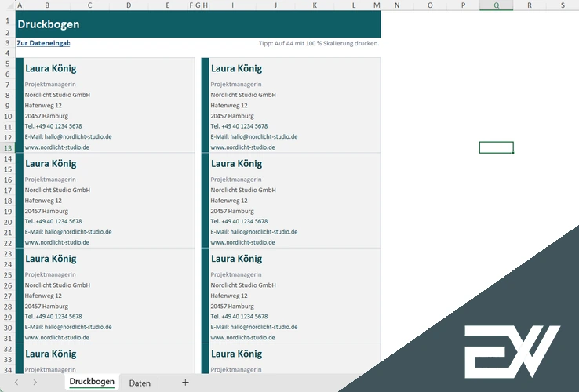Click the dark green bar of first card
The height and width of the screenshot is (392, 579).
[x=20, y=104]
